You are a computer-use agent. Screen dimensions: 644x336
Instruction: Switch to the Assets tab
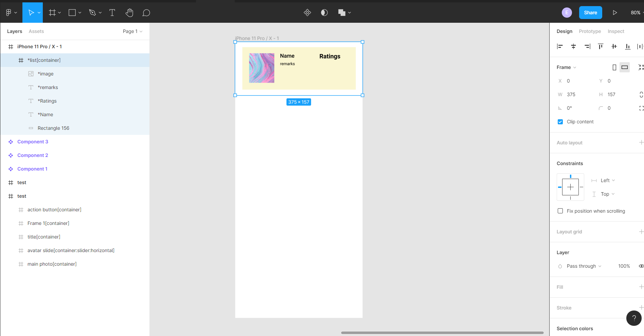click(x=36, y=31)
